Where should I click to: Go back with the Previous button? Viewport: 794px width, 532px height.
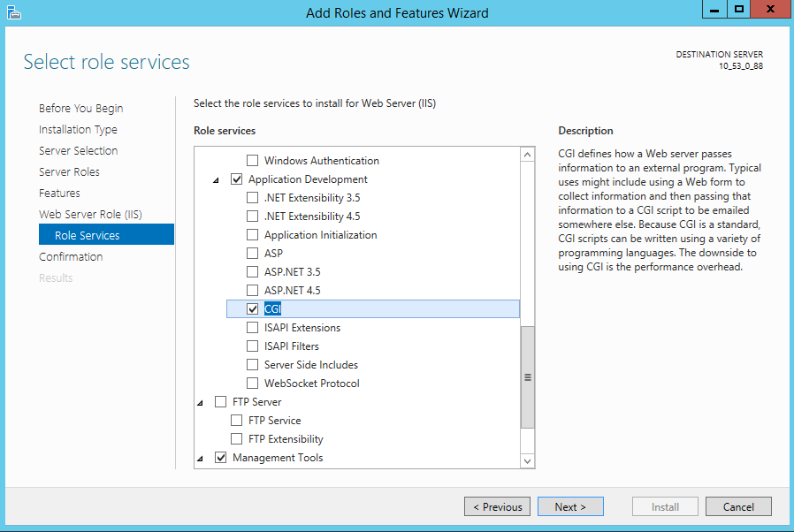pos(497,507)
